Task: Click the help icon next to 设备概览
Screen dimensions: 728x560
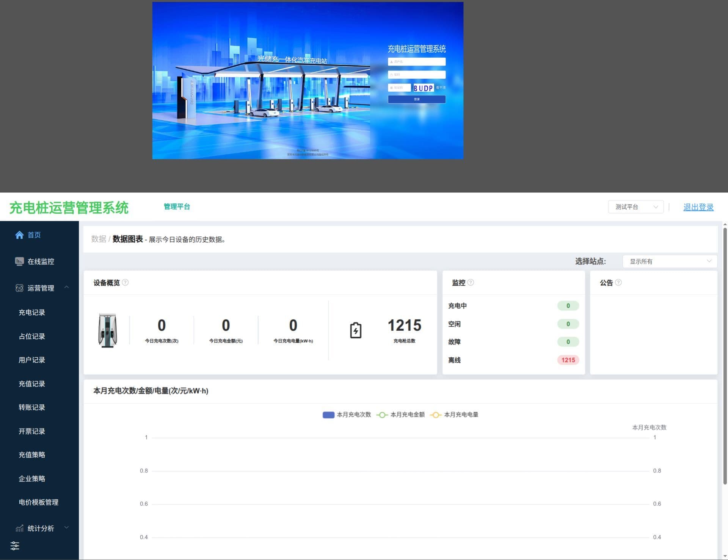Action: (x=125, y=283)
